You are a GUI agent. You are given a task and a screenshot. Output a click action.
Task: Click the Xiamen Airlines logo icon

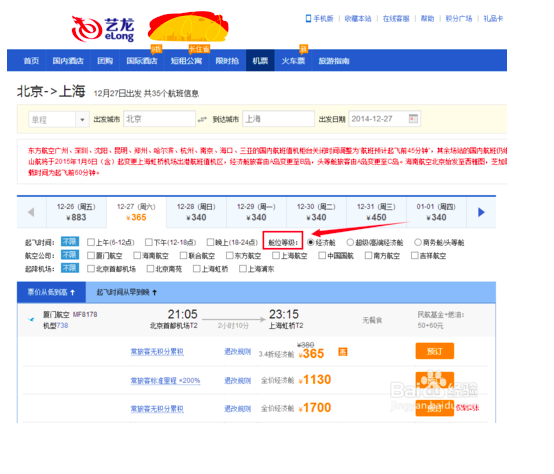click(31, 320)
